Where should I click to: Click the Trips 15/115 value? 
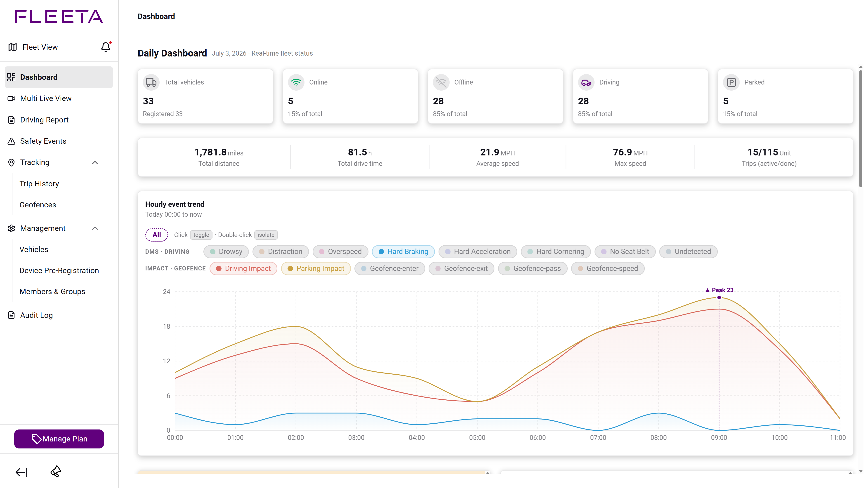click(x=769, y=152)
